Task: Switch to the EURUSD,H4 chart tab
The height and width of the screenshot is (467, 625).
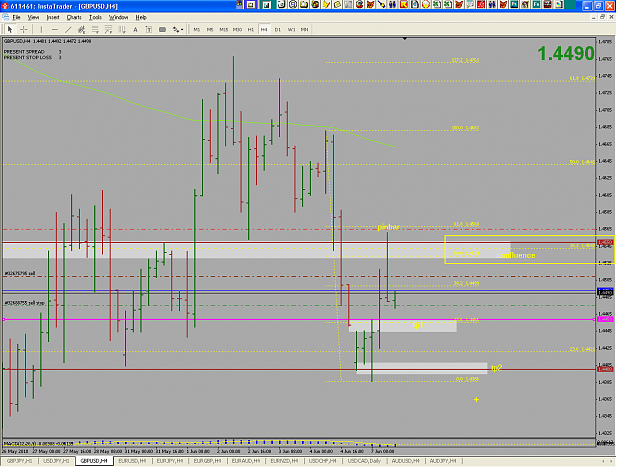Action: 132,461
